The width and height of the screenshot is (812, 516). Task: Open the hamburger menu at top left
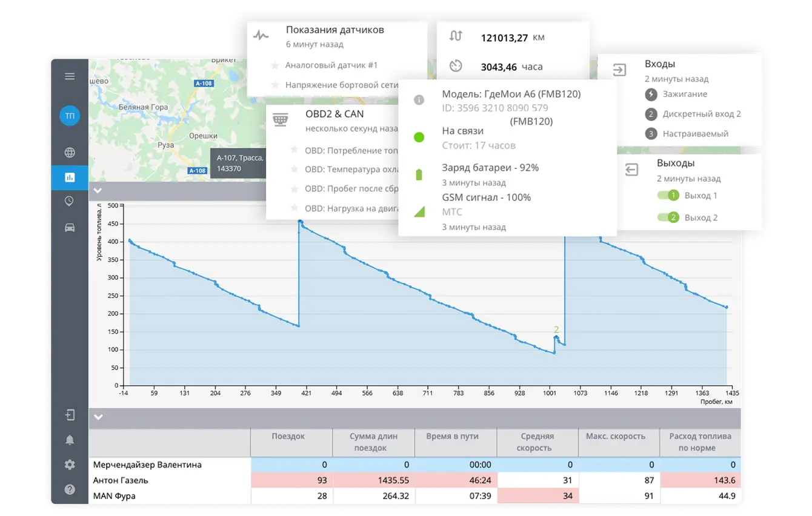tap(69, 76)
